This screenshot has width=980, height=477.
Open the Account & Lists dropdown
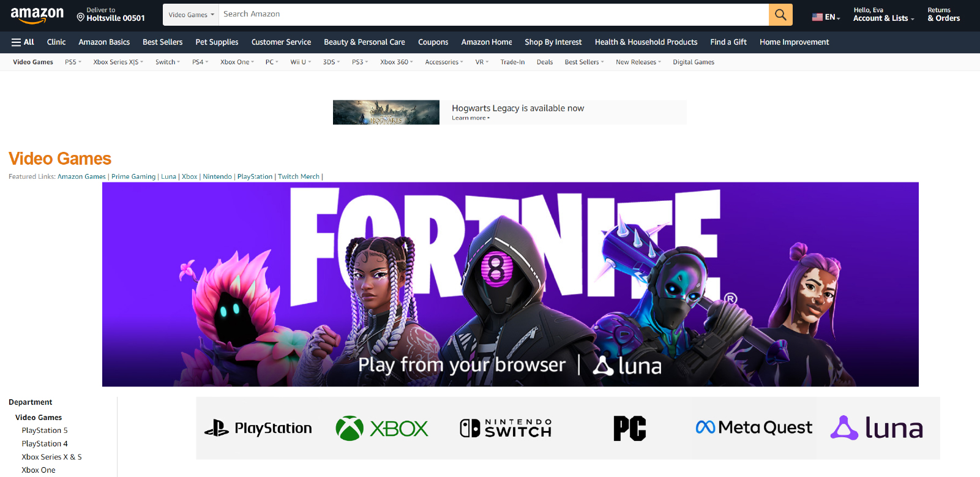(x=884, y=15)
